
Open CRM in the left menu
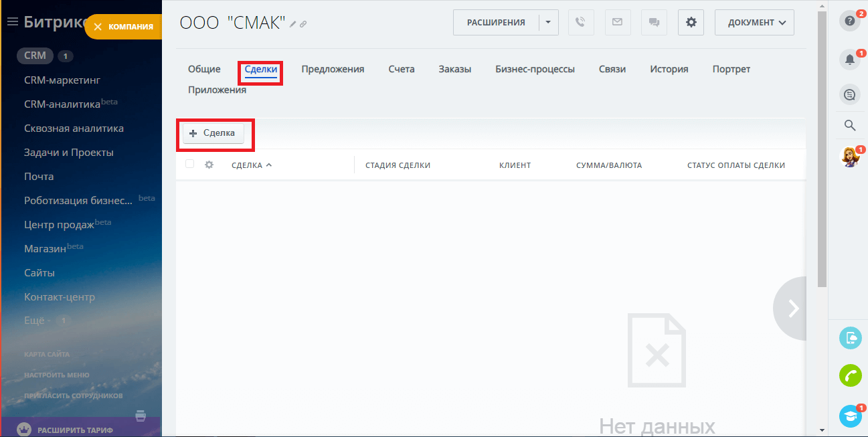tap(35, 56)
